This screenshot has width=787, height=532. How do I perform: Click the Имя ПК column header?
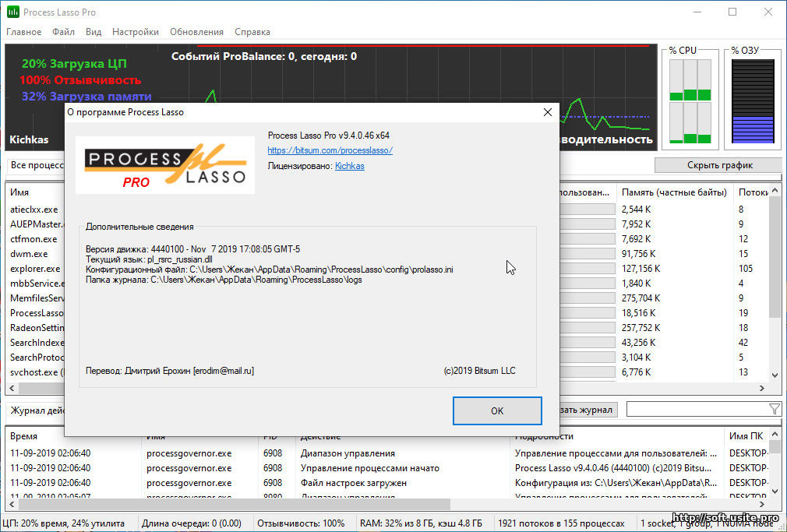[746, 436]
